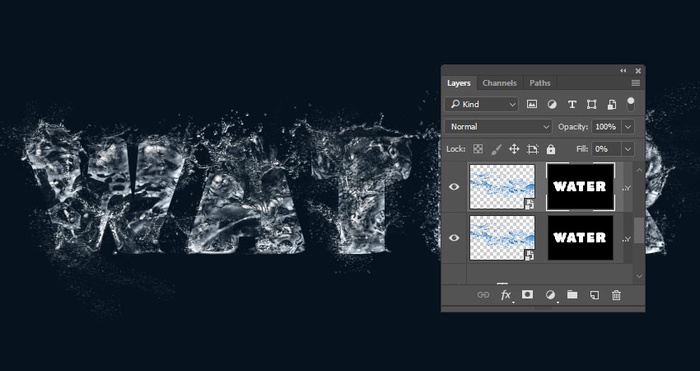Lock transparent pixels icon
This screenshot has height=371, width=700.
(x=478, y=149)
